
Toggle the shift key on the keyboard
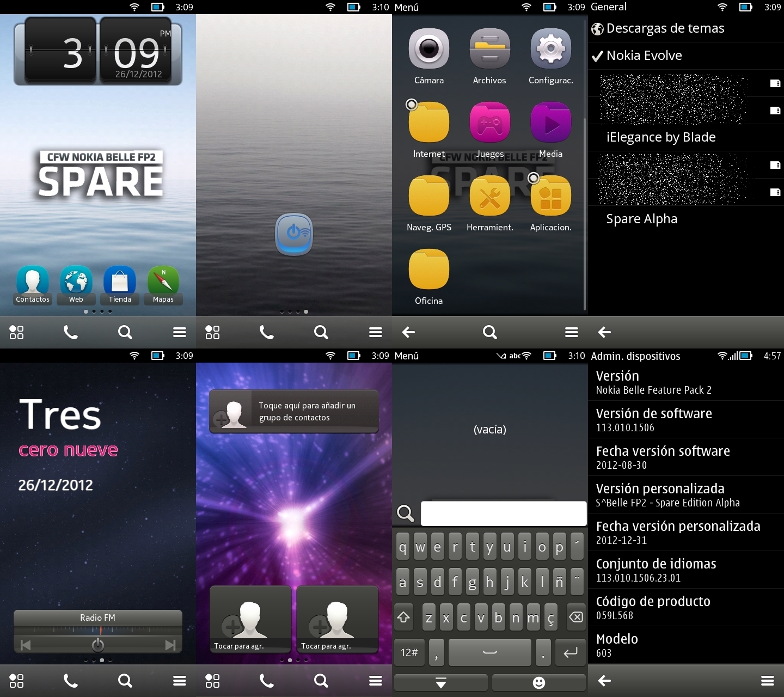coord(403,617)
